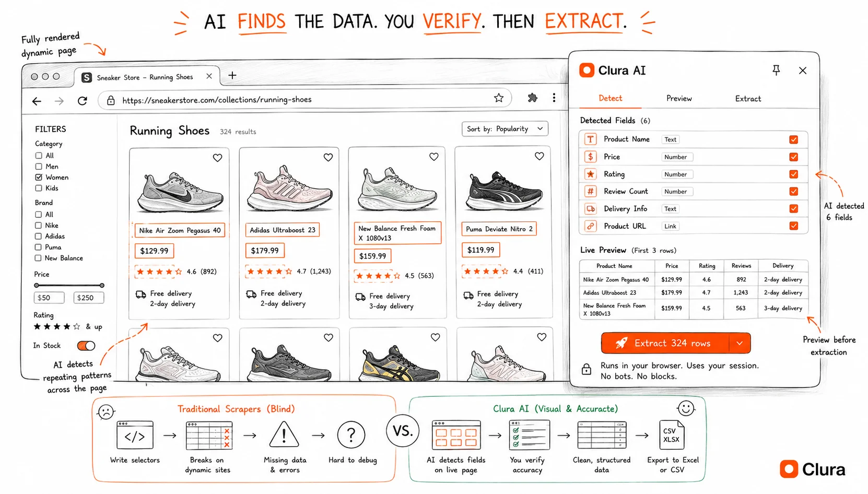The width and height of the screenshot is (868, 494).
Task: Open the Adidas Ultraboost 23 title
Action: 283,230
